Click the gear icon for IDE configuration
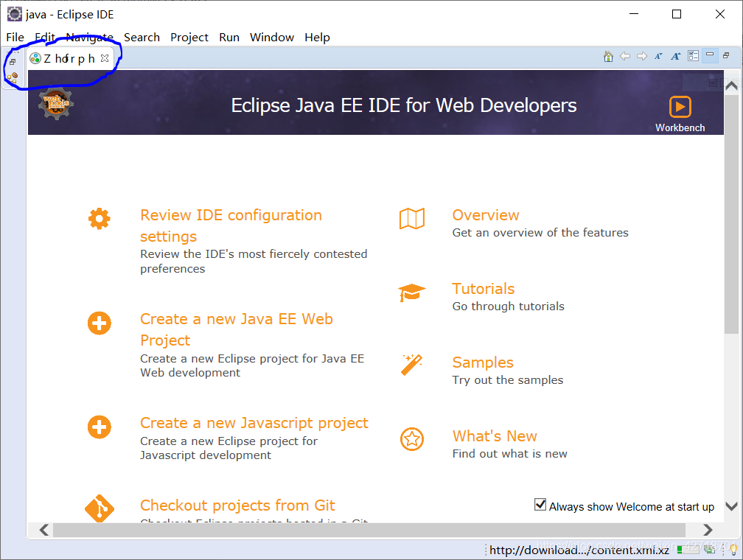 pos(99,219)
